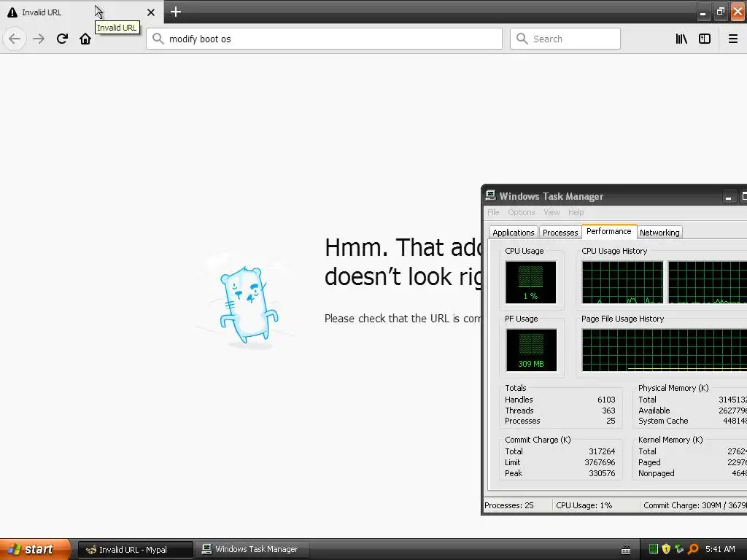Click status bar text 'Processes: 25'

[x=508, y=505]
